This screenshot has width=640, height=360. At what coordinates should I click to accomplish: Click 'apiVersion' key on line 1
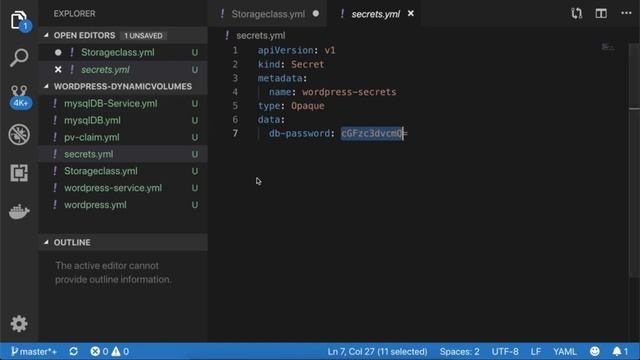pos(285,51)
